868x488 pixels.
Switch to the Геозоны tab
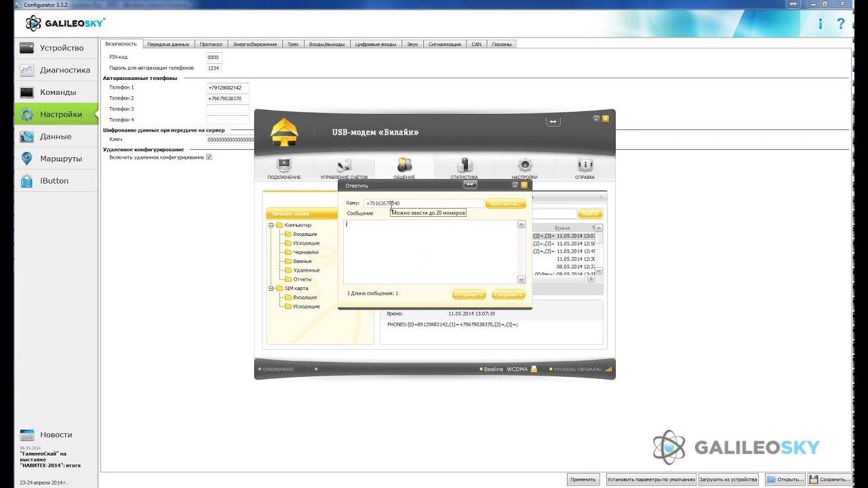click(x=502, y=44)
